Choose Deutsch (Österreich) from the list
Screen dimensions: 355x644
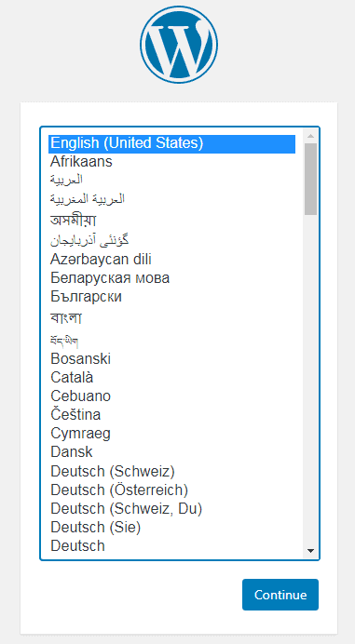coord(172,490)
